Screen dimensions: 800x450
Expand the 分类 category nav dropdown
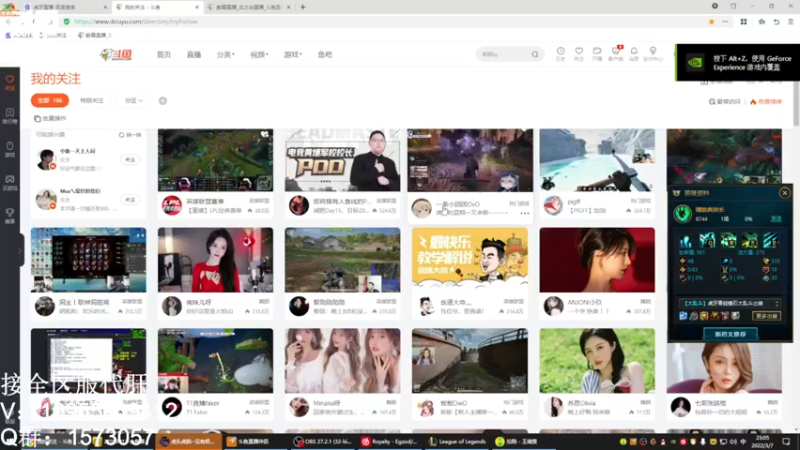pyautogui.click(x=225, y=55)
